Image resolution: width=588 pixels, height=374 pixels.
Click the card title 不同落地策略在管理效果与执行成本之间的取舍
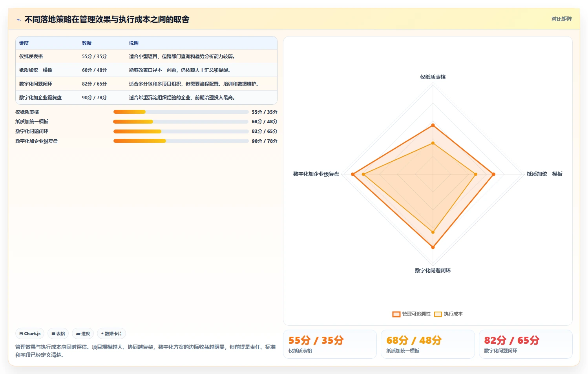107,20
